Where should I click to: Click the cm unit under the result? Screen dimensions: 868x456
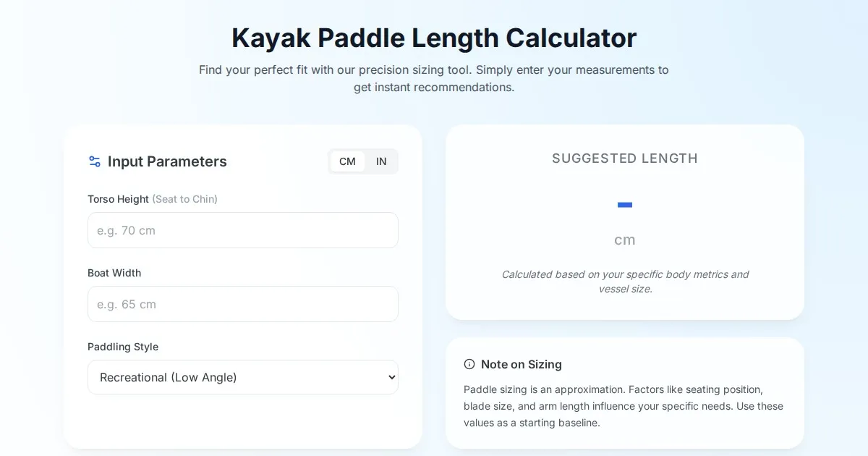click(x=625, y=240)
